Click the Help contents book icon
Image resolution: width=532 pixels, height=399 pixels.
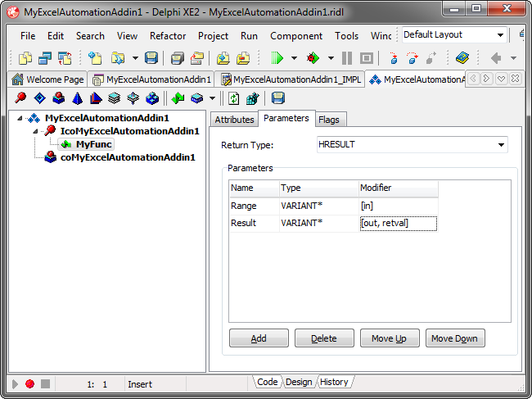point(462,58)
